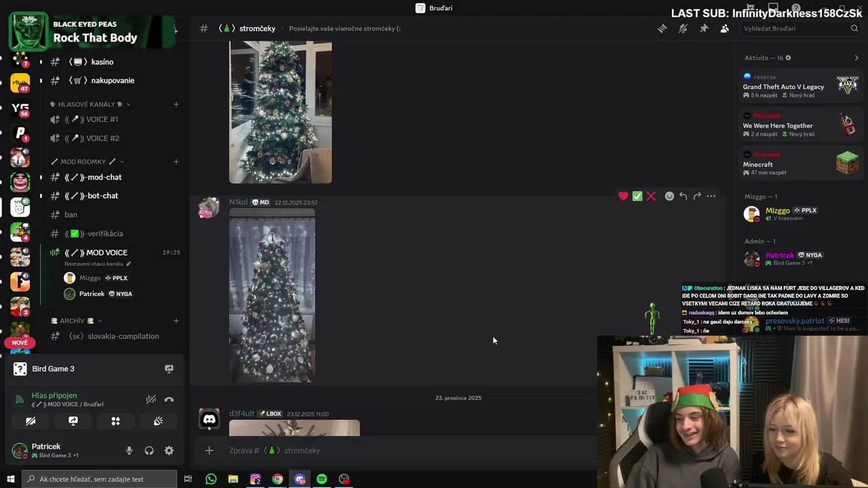Click the Windows taskbar search box
This screenshot has height=488, width=868.
point(99,479)
